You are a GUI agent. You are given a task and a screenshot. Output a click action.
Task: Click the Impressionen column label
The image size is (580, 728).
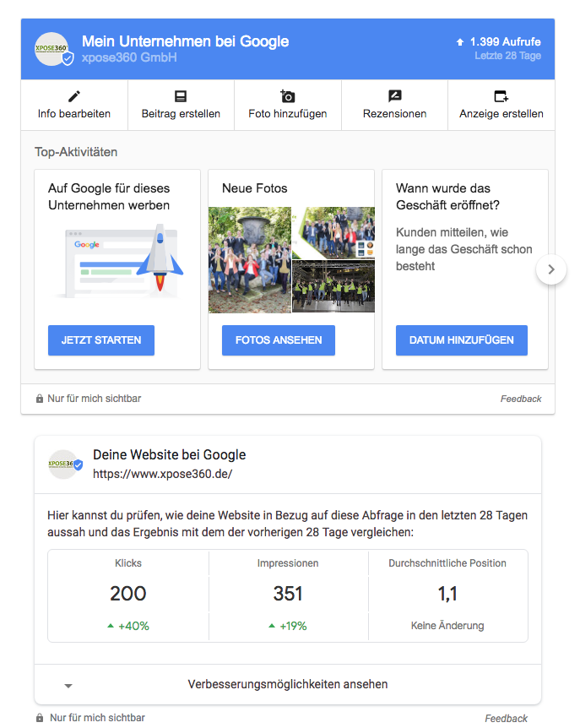(x=288, y=563)
